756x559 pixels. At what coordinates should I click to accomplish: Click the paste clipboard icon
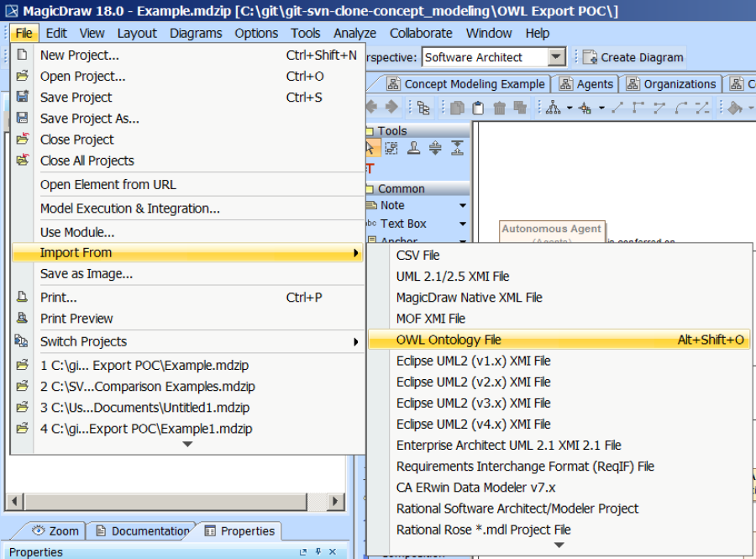(x=478, y=108)
